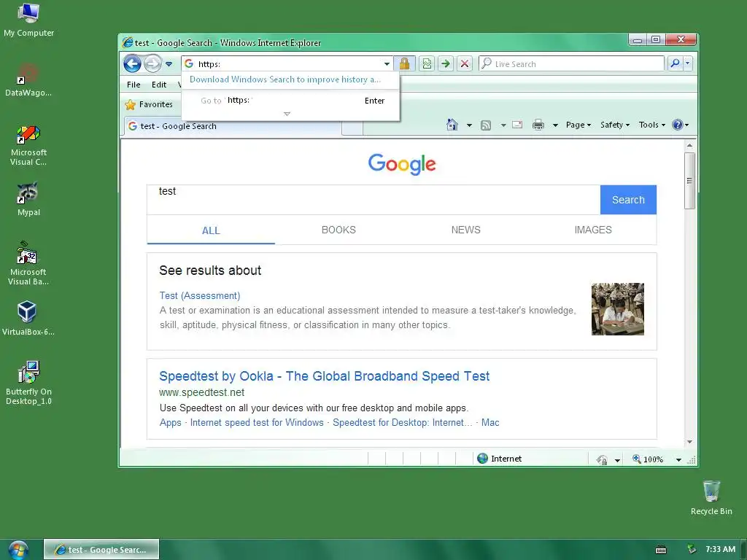Select the Mypal desktop icon
The width and height of the screenshot is (747, 560).
pos(28,200)
